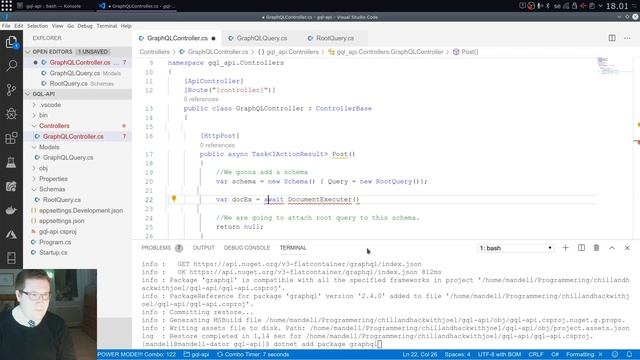Open the Search view in the activity bar

[x=11, y=65]
